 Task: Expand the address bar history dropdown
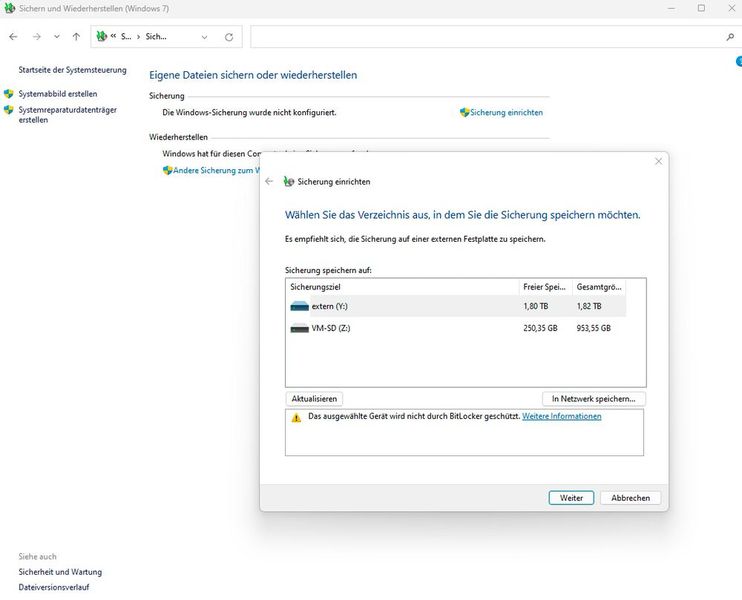click(204, 37)
